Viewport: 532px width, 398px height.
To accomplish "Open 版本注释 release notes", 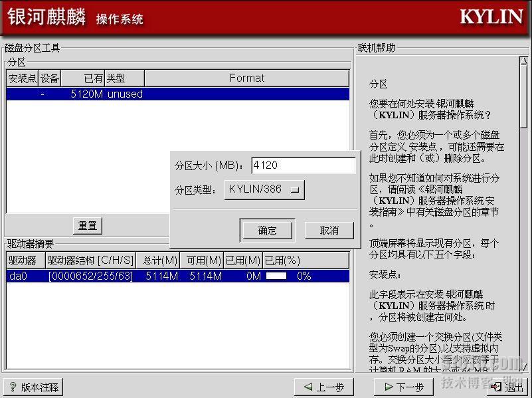I will (x=33, y=387).
